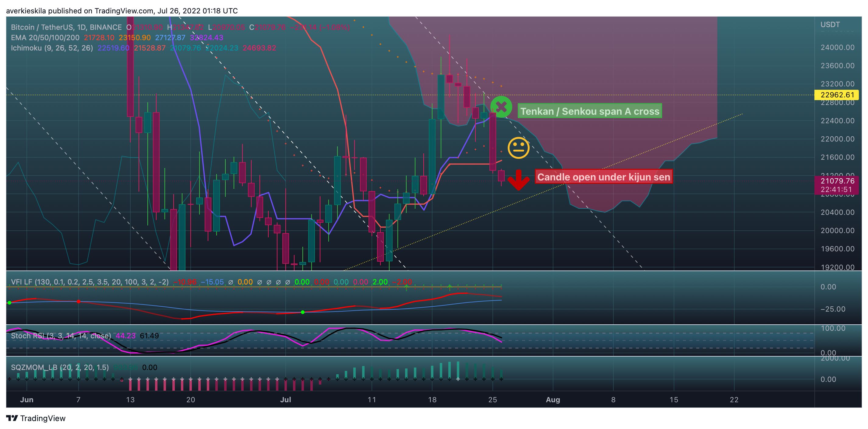Click the 18 date on time axis
This screenshot has height=429, width=868.
click(432, 400)
